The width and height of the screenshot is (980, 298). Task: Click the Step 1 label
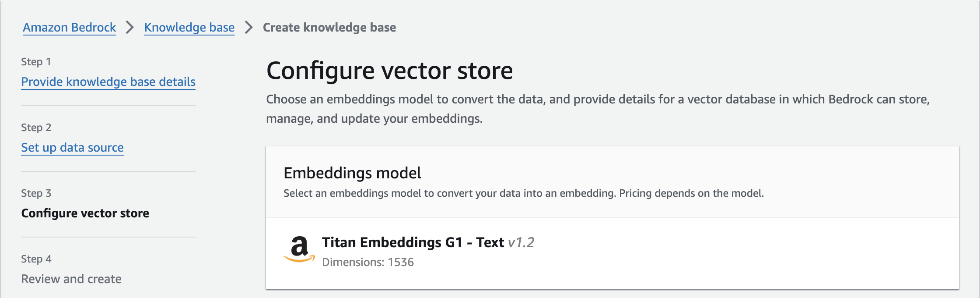(36, 62)
